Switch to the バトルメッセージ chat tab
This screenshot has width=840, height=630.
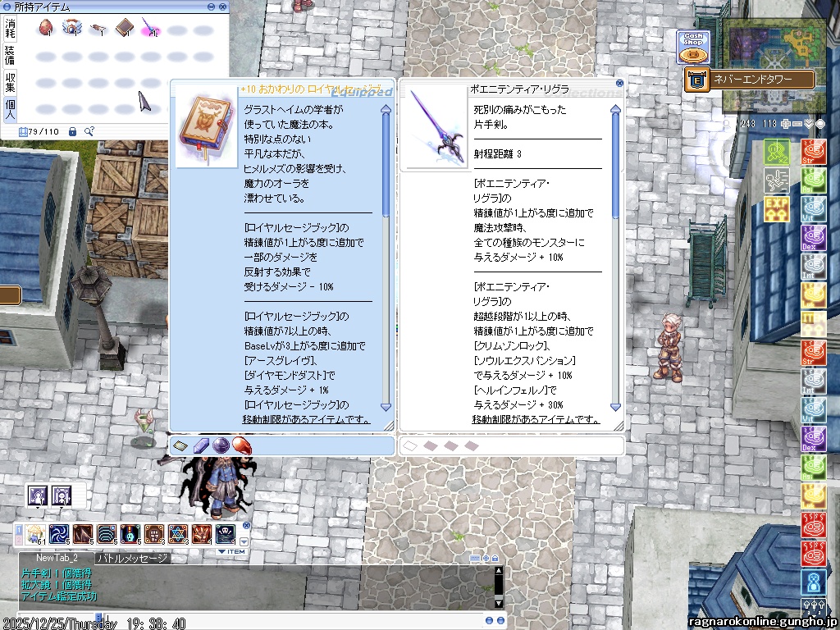pyautogui.click(x=133, y=559)
